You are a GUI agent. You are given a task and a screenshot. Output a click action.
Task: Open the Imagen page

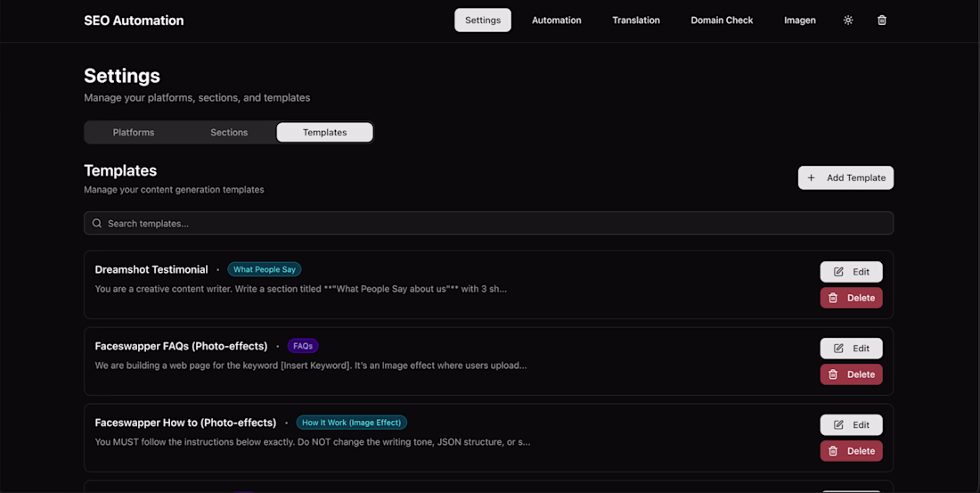click(x=799, y=20)
